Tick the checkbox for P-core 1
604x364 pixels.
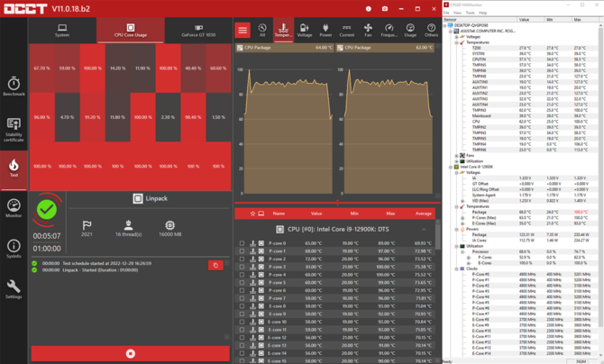242,251
